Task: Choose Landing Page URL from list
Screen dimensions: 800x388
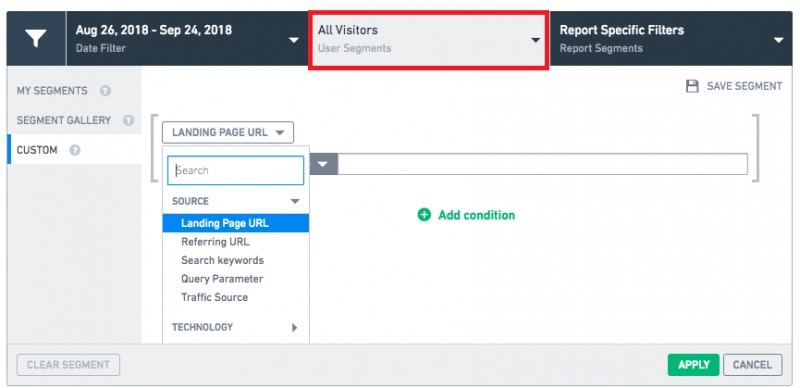Action: point(235,223)
